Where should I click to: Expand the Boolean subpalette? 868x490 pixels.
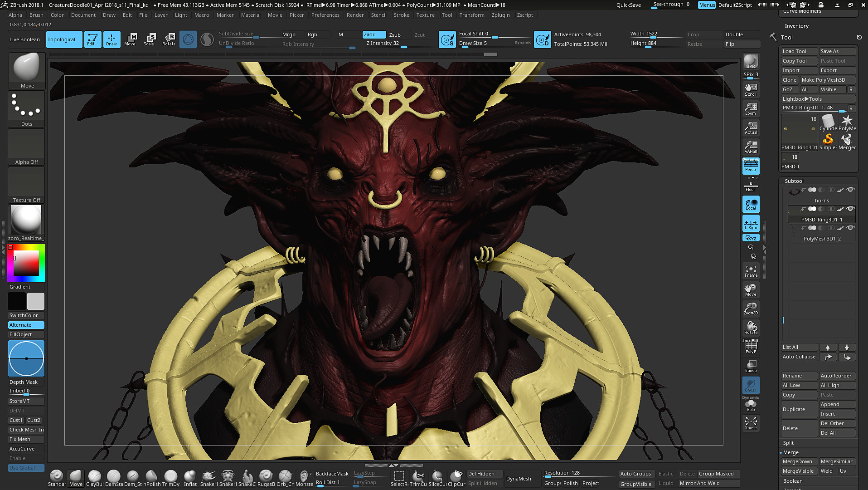[x=792, y=481]
